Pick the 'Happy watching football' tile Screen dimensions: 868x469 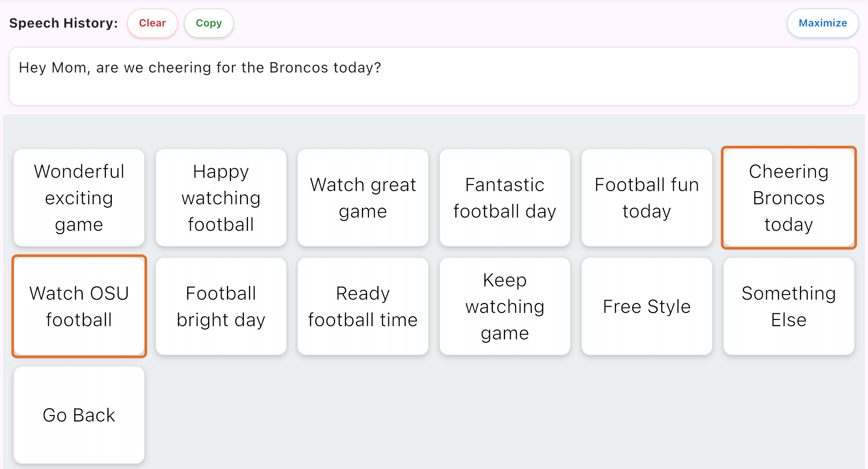pyautogui.click(x=221, y=198)
